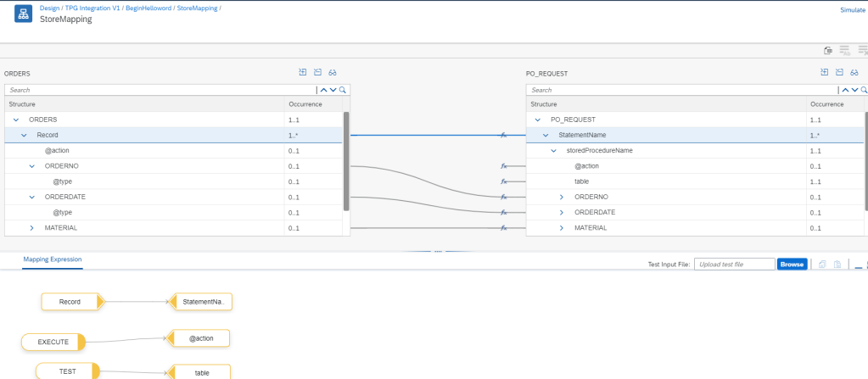Click first icon above PO_REQUEST target tree
Viewport: 868px width, 379px height.
(825, 73)
